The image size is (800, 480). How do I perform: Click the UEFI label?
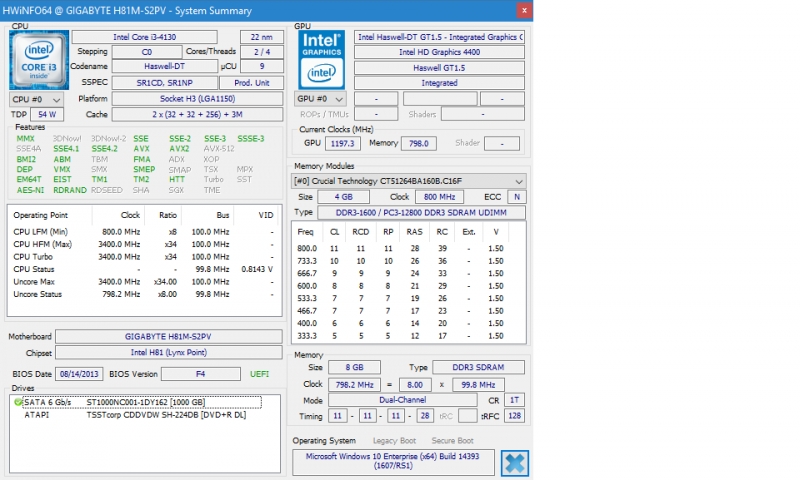click(x=259, y=374)
